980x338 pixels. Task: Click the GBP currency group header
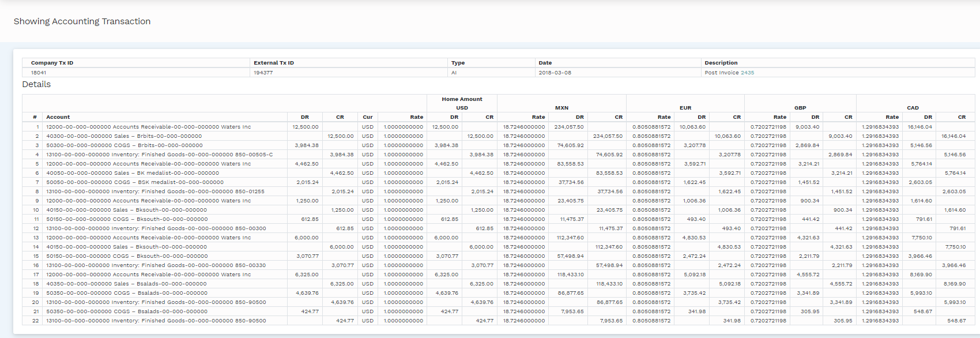coord(800,108)
